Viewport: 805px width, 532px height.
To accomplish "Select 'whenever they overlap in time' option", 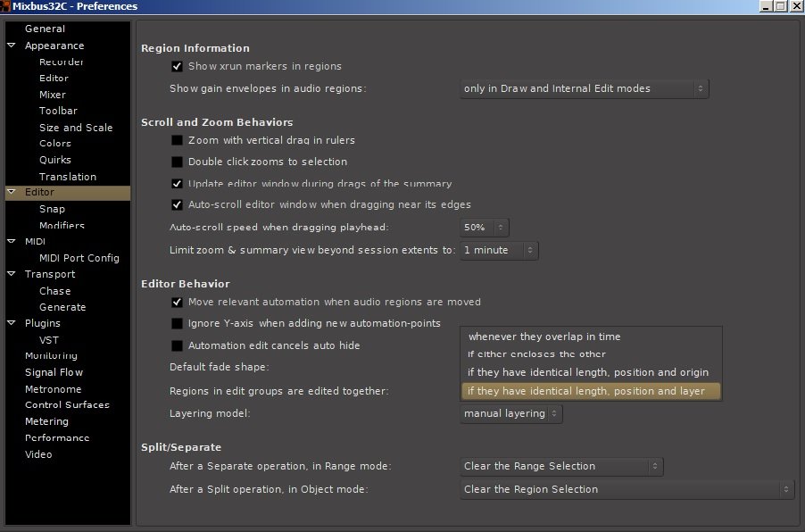I will pos(591,337).
